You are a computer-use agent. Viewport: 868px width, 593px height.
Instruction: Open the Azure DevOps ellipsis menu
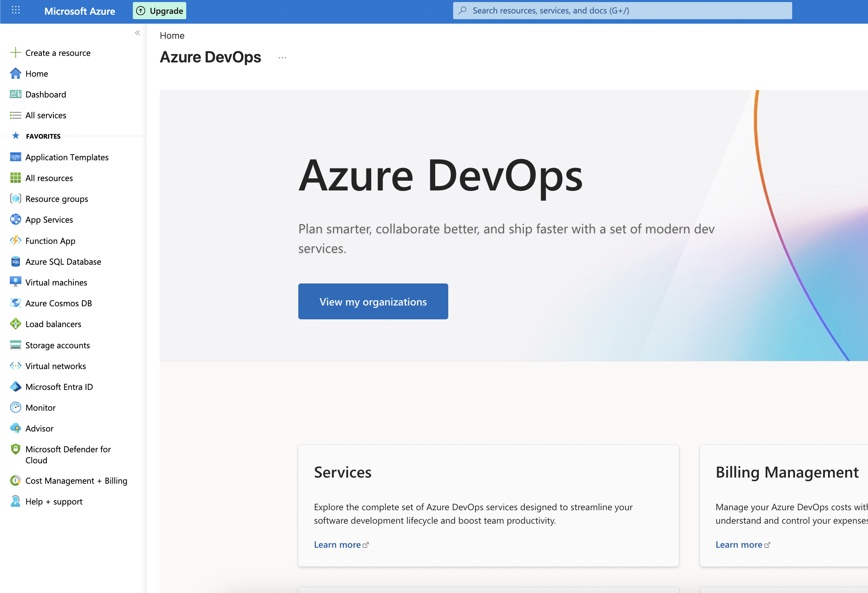(x=282, y=58)
